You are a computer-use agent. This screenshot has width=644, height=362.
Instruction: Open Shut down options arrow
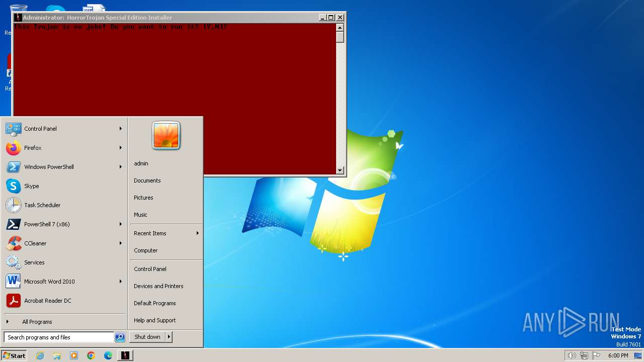click(x=169, y=337)
